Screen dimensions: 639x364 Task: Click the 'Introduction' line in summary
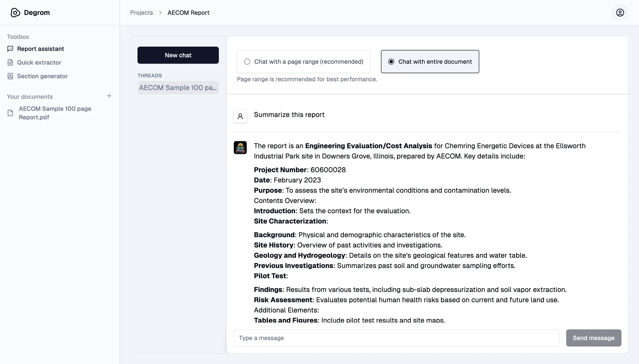pos(332,211)
